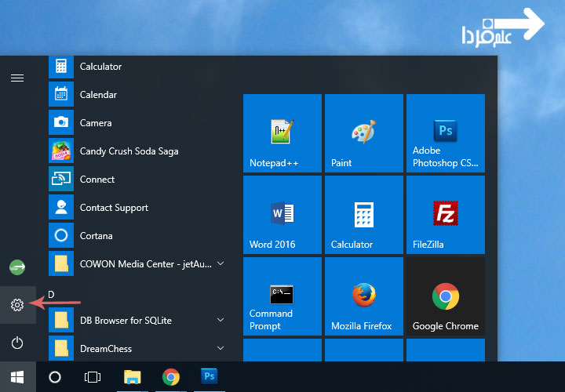This screenshot has height=392, width=565.
Task: Expand the DB Browser for SQLite folder
Action: (x=221, y=321)
